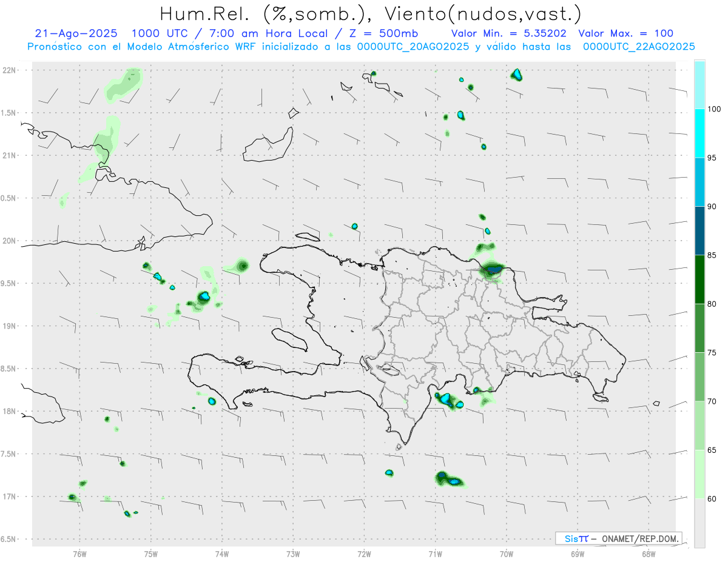Click the 22N latitude label
This screenshot has width=728, height=562.
tap(10, 70)
